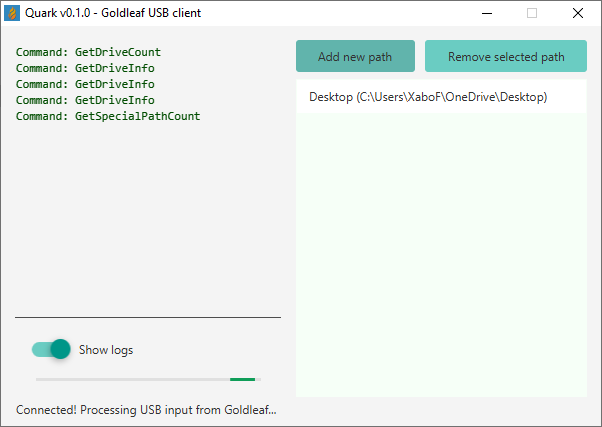
Task: Click the Show logs label
Action: click(x=106, y=350)
